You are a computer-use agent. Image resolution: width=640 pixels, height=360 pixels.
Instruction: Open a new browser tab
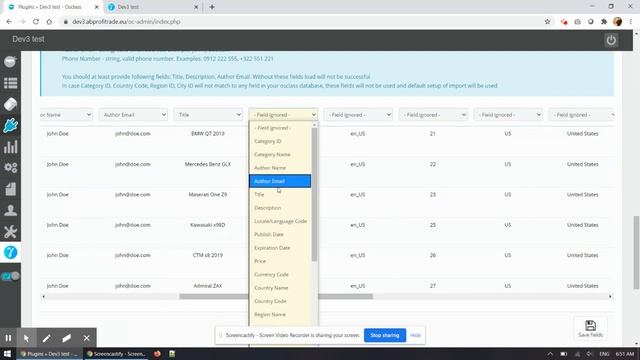coord(212,7)
